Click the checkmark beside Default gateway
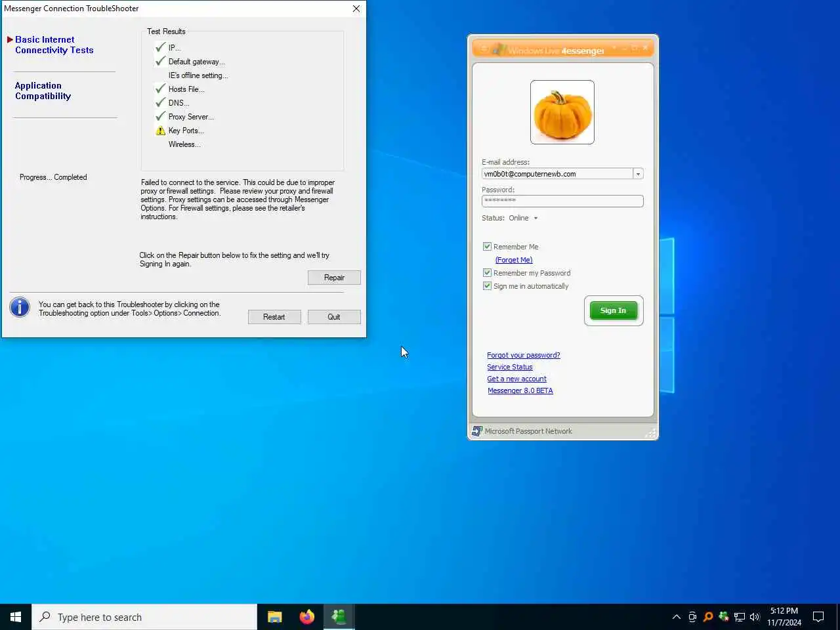This screenshot has width=840, height=630. coord(160,61)
